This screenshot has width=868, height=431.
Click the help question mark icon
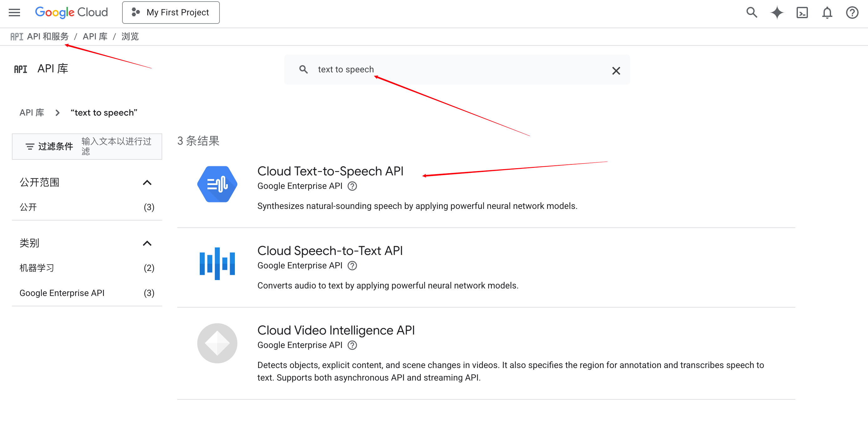(x=852, y=13)
